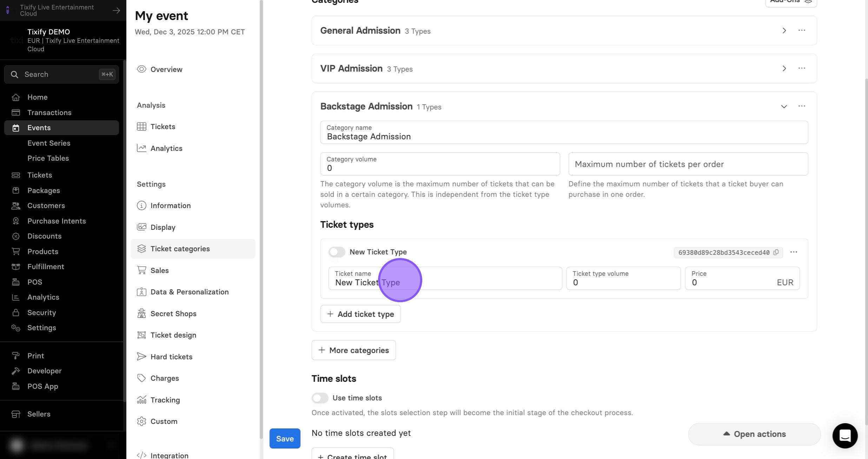Screen dimensions: 868x459
Task: Click the Category volume field
Action: tap(440, 164)
